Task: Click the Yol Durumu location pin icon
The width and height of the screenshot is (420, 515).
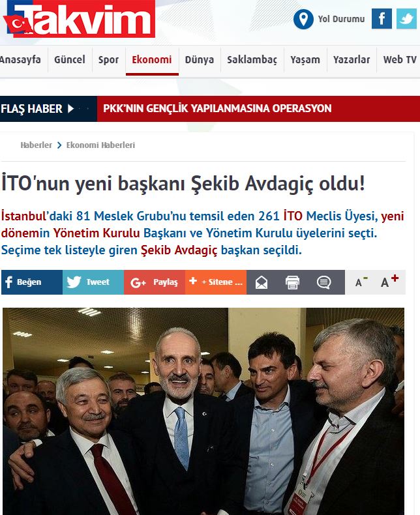Action: tap(303, 19)
